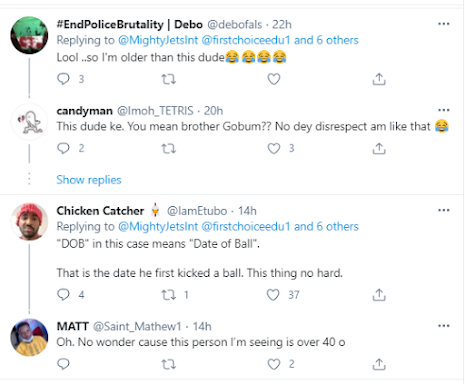Open @Saint_Mathew1 profile handle
The width and height of the screenshot is (465, 384).
click(137, 326)
